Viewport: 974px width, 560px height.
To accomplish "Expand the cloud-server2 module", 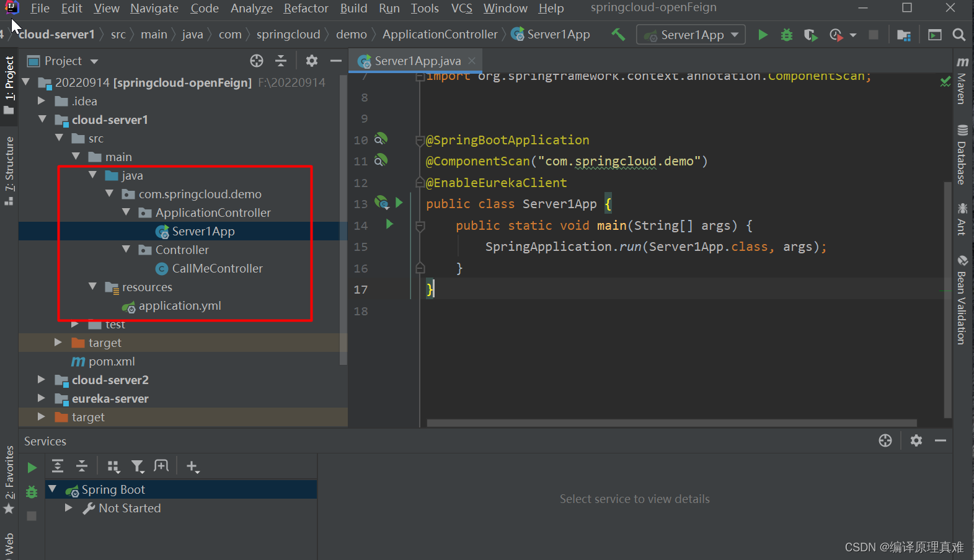I will tap(42, 379).
